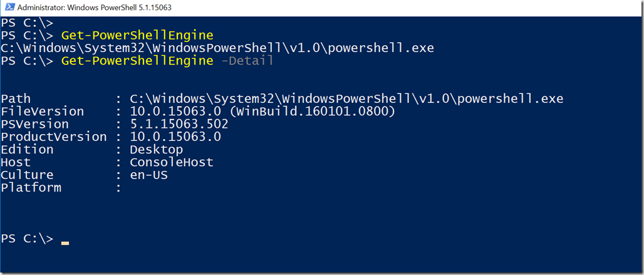
Task: Click the Path label in the output
Action: [16, 99]
